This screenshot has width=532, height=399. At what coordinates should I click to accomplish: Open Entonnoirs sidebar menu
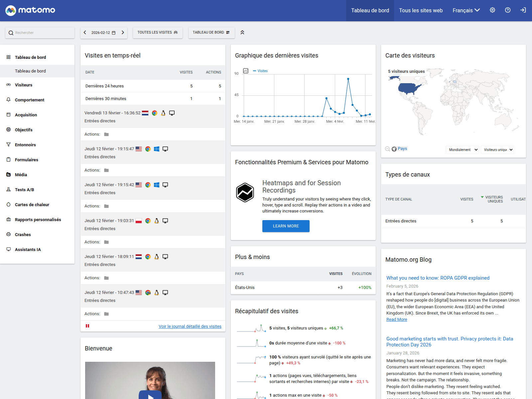[x=37, y=145]
